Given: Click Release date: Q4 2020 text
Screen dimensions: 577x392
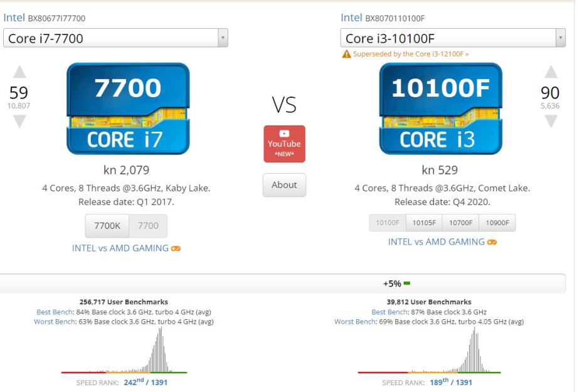Looking at the screenshot, I should [442, 202].
